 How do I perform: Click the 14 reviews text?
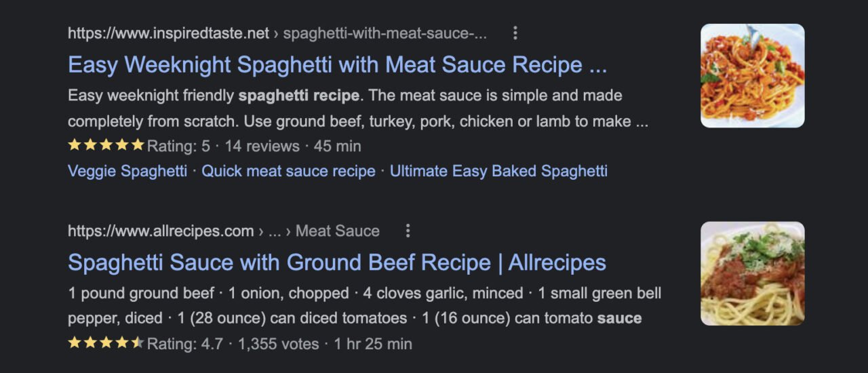pos(262,146)
